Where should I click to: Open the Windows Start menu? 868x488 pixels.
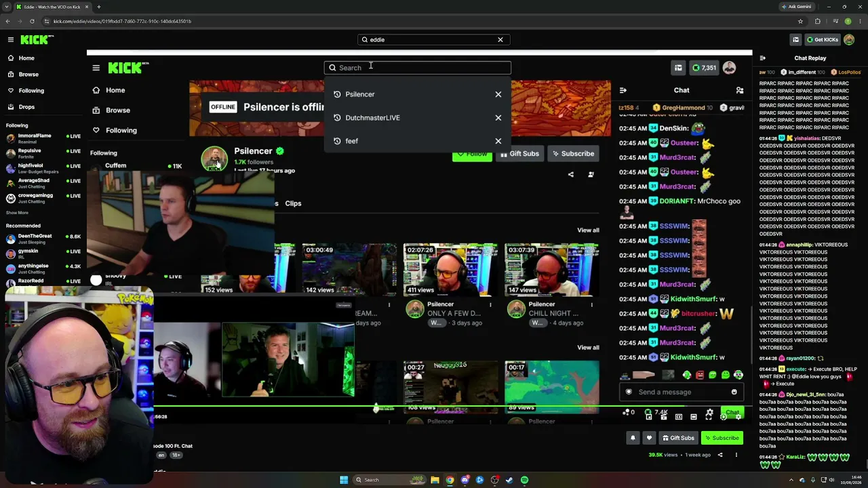click(344, 480)
